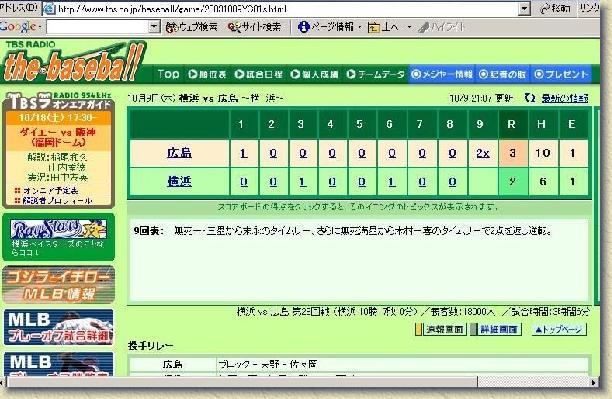Open the dropdown arrow next to ページ情報
Image resolution: width=612 pixels, height=399 pixels.
[x=359, y=27]
